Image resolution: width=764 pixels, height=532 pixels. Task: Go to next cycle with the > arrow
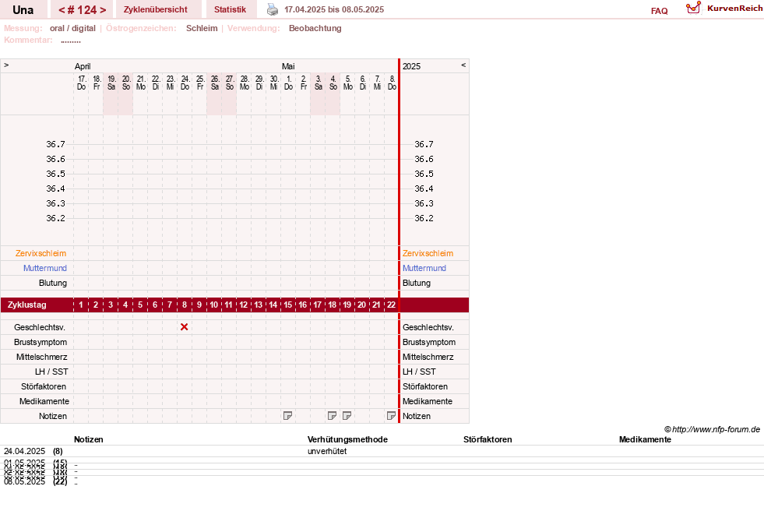103,10
